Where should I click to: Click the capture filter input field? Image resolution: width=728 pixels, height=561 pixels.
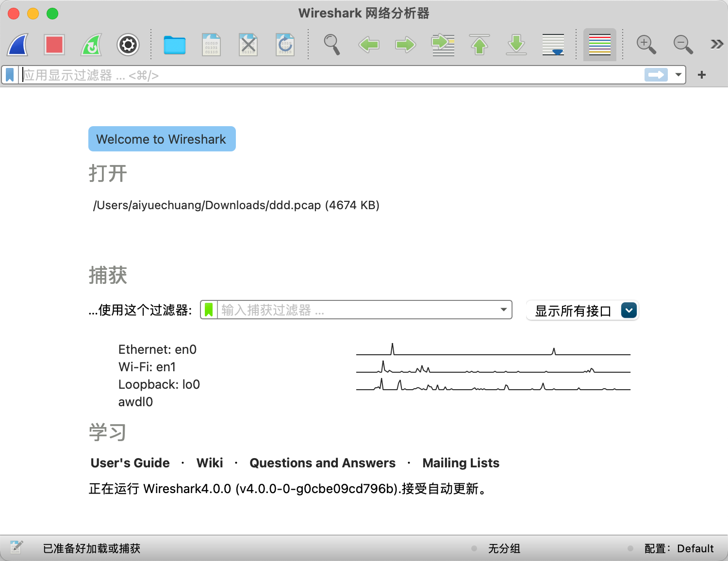(357, 310)
